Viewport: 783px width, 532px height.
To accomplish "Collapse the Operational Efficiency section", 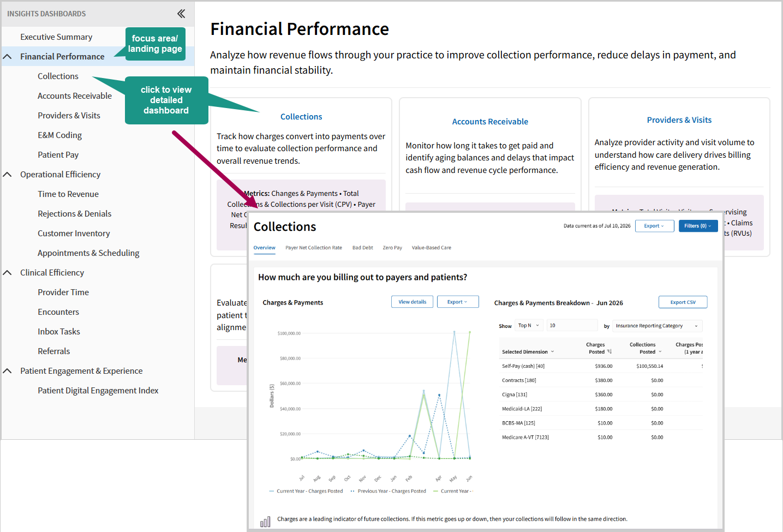I will tap(8, 174).
